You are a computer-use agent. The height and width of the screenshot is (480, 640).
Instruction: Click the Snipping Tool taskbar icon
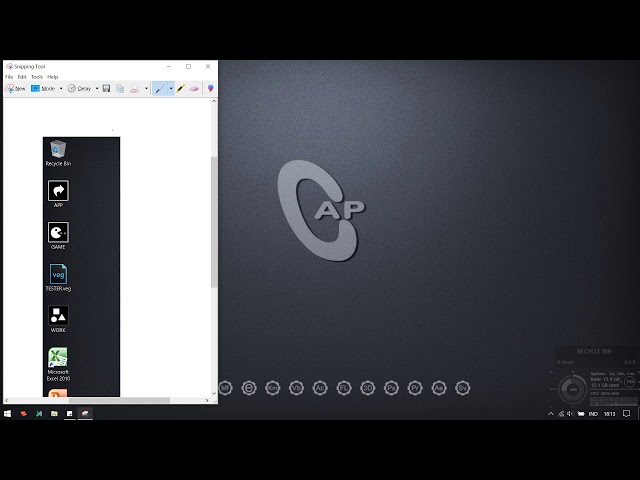pos(85,413)
